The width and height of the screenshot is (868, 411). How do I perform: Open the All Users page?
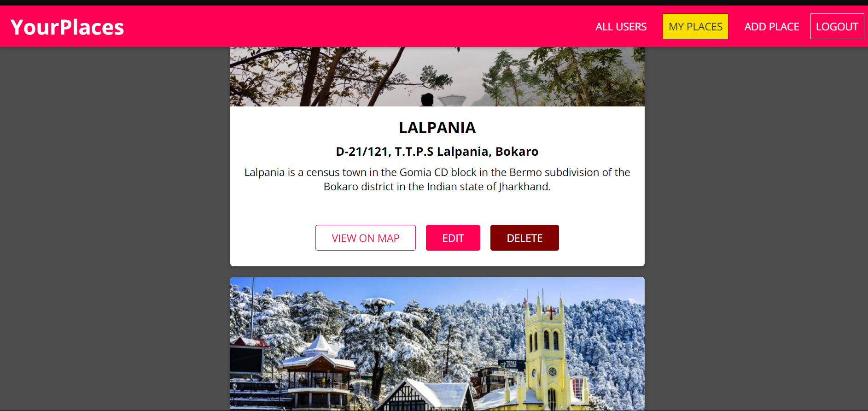click(621, 27)
